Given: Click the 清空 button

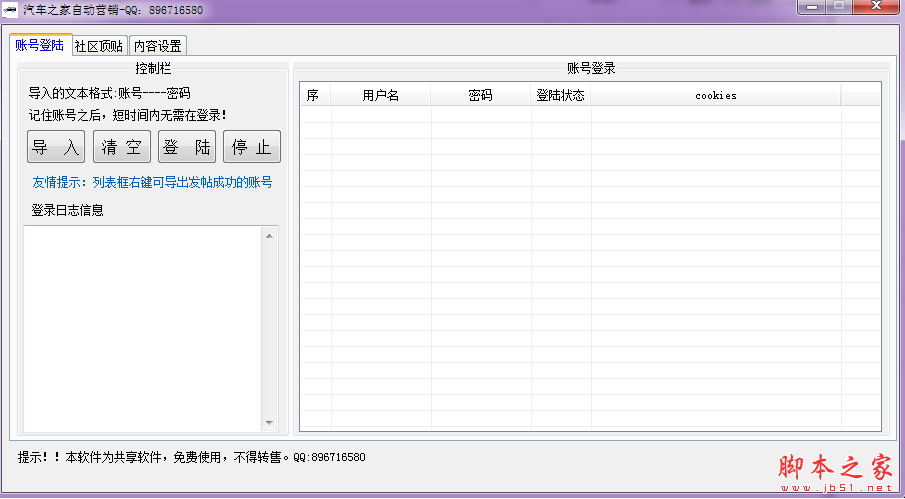Looking at the screenshot, I should pos(122,147).
